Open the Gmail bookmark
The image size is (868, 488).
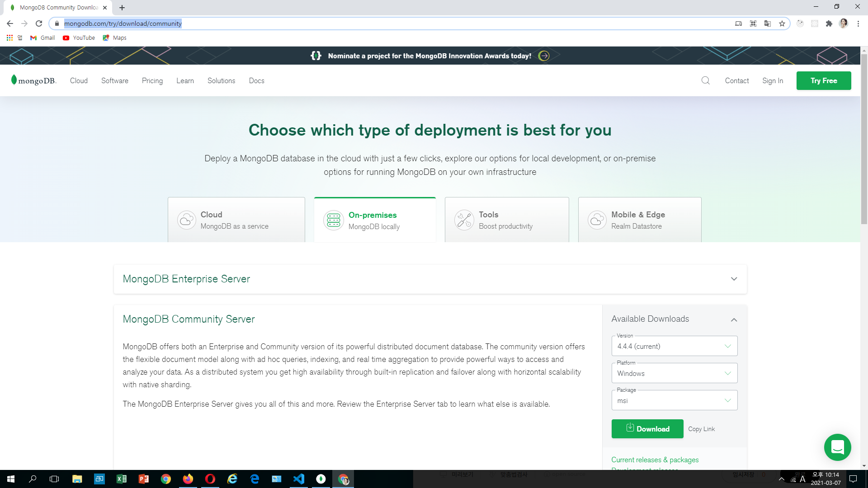(42, 38)
